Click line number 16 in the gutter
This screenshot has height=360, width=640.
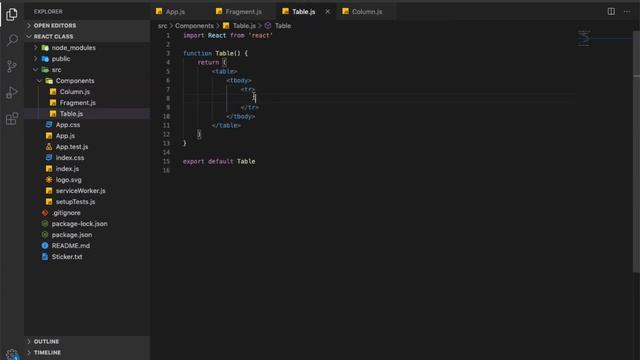[166, 171]
